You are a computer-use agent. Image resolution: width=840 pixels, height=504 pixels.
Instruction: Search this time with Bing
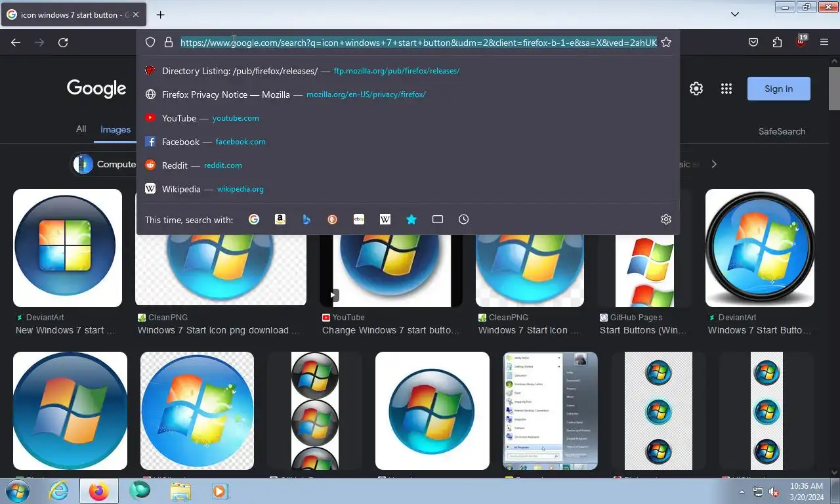306,219
